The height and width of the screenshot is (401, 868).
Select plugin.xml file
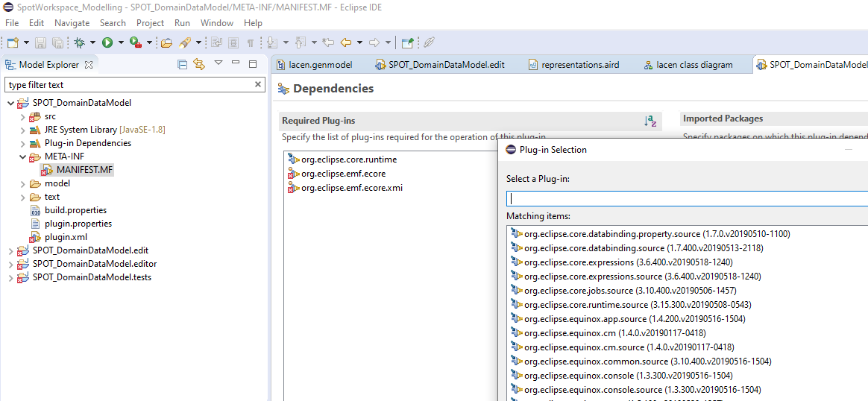(x=66, y=237)
